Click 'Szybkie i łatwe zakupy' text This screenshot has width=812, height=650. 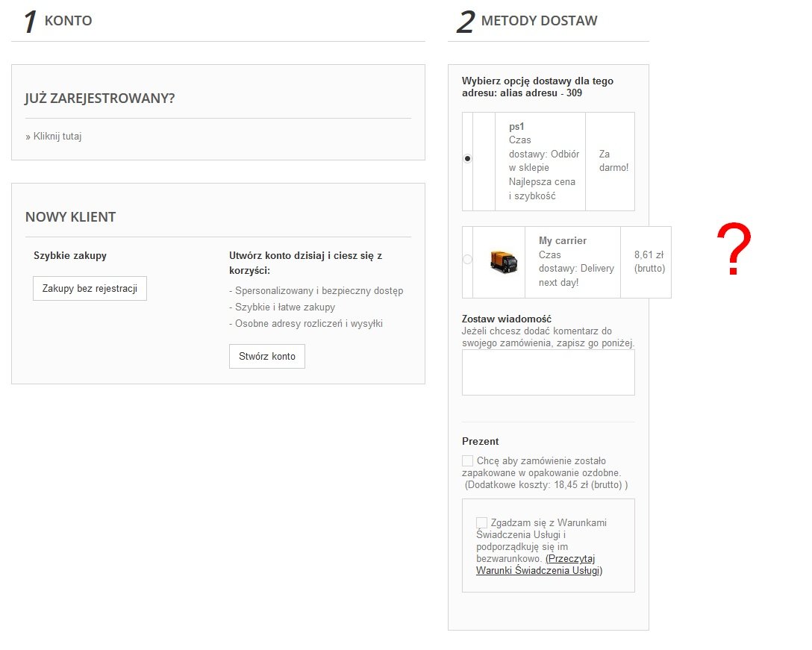[285, 307]
